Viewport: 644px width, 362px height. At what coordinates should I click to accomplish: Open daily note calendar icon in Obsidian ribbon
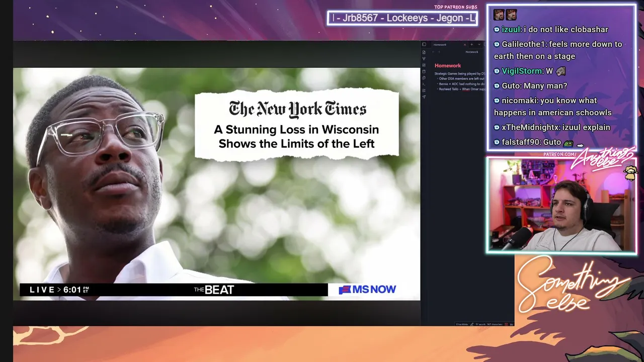[x=424, y=71]
